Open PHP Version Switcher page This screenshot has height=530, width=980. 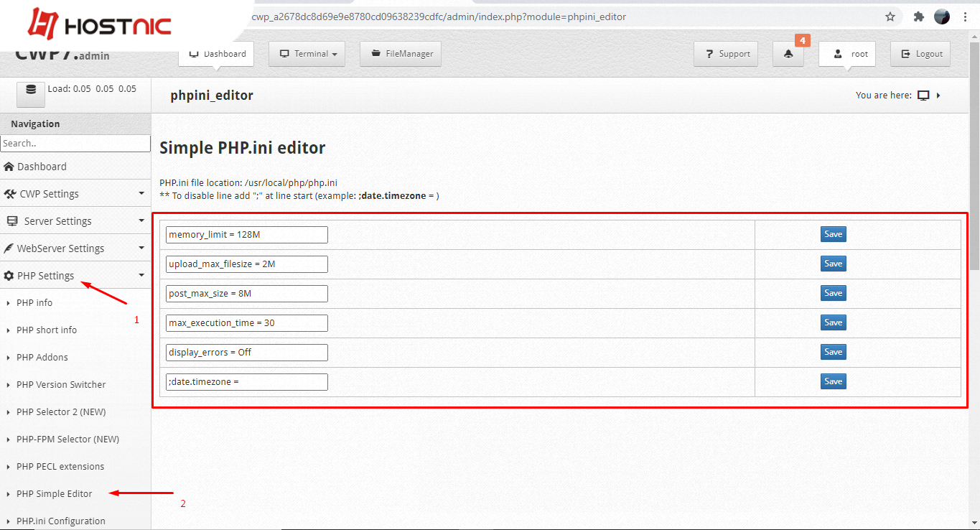(x=61, y=385)
